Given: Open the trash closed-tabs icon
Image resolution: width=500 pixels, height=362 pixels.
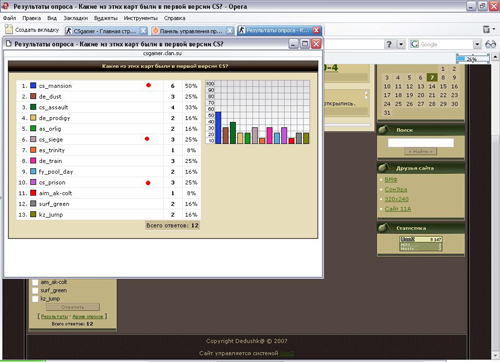Looking at the screenshot, I should click(486, 30).
